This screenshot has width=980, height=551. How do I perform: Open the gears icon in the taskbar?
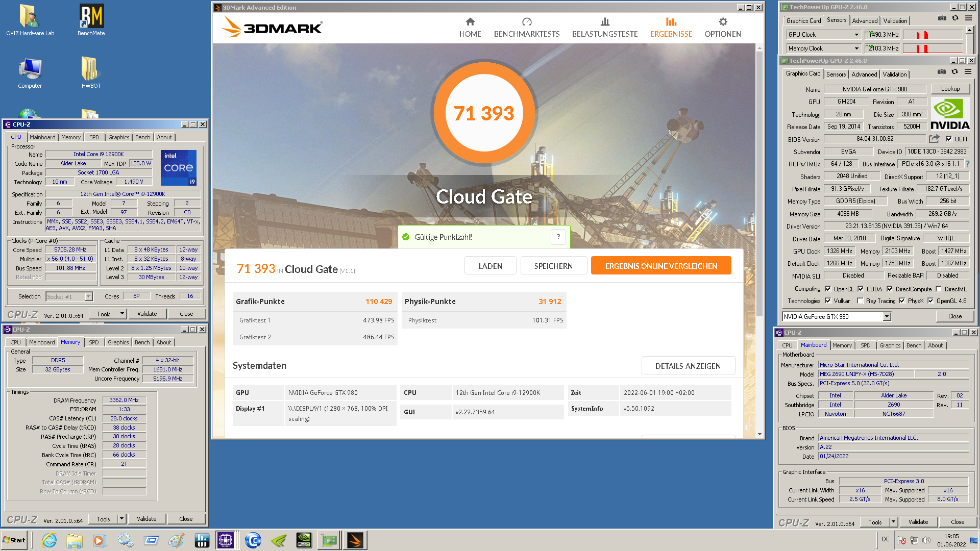pyautogui.click(x=125, y=540)
